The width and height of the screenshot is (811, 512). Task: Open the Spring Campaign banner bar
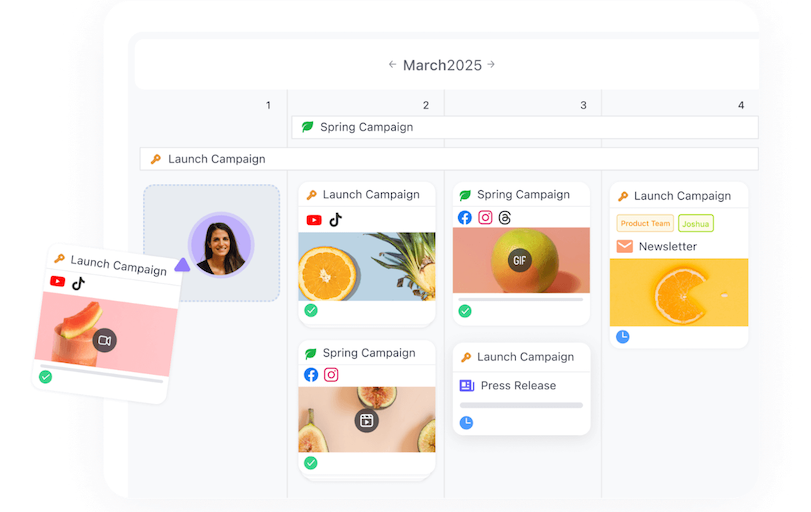525,127
